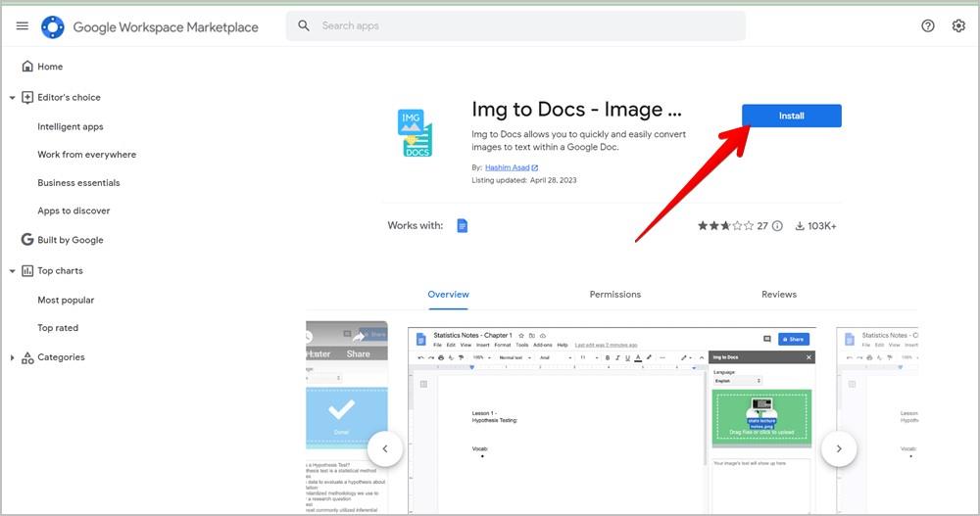Select Work from everywhere
The height and width of the screenshot is (516, 980).
click(87, 155)
